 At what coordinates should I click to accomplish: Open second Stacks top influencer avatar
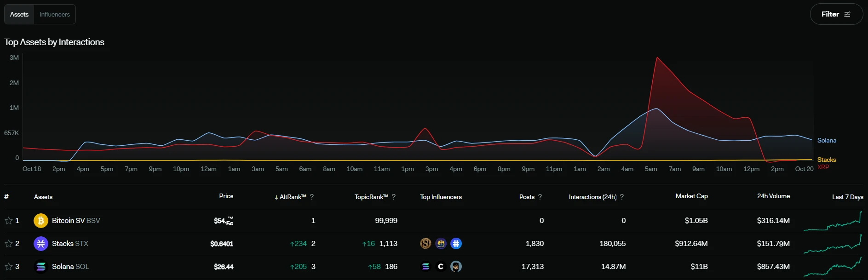coord(441,244)
